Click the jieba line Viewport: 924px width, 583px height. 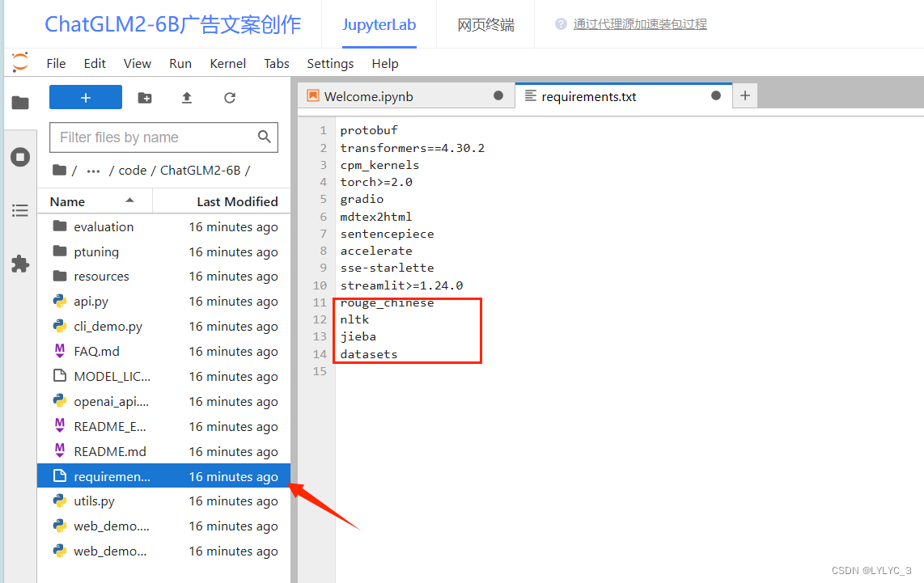click(x=358, y=337)
